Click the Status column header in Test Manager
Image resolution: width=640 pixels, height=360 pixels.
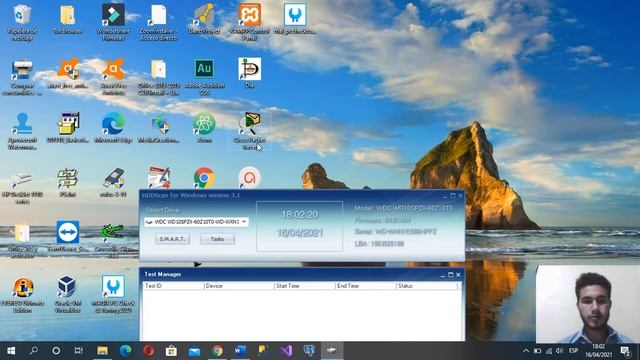point(427,286)
